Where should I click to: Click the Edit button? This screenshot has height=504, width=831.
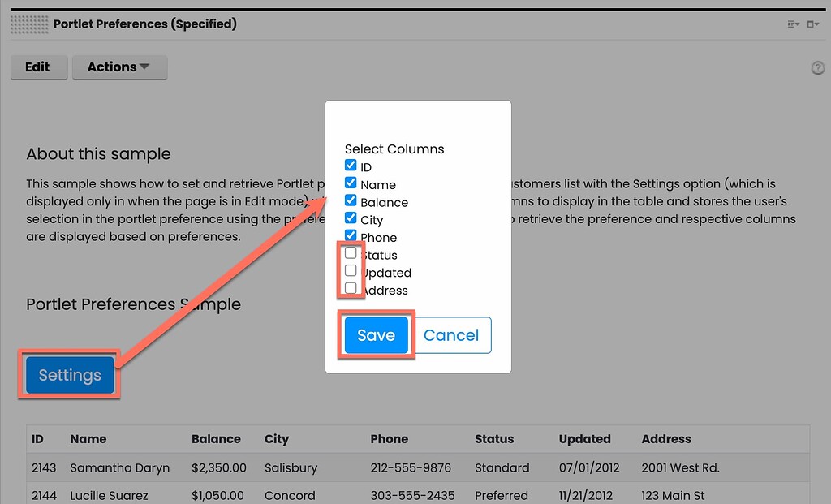tap(38, 67)
